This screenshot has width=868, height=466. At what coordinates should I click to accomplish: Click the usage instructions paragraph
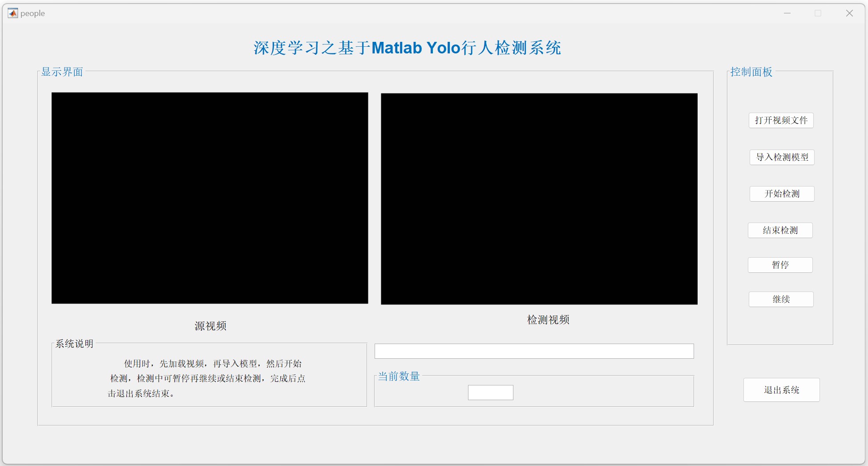(206, 378)
